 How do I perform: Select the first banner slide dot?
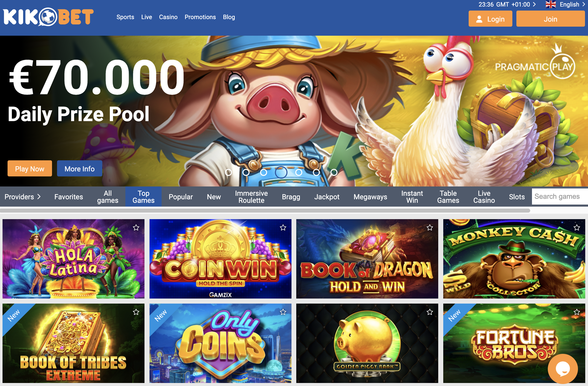click(228, 172)
